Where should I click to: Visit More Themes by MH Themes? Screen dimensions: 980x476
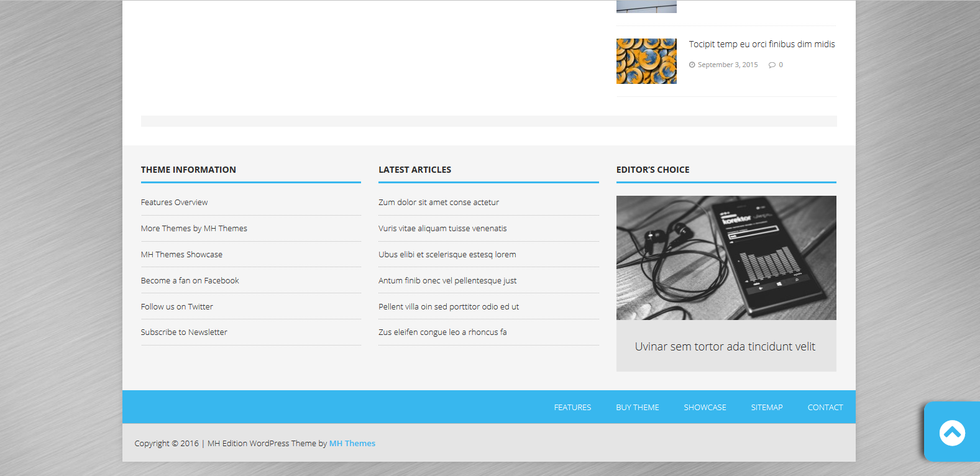[x=194, y=229]
